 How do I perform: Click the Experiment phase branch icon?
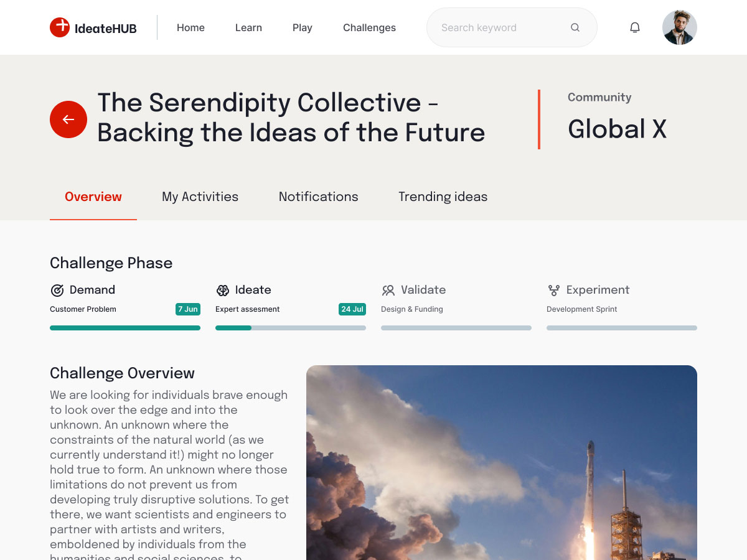coord(554,290)
